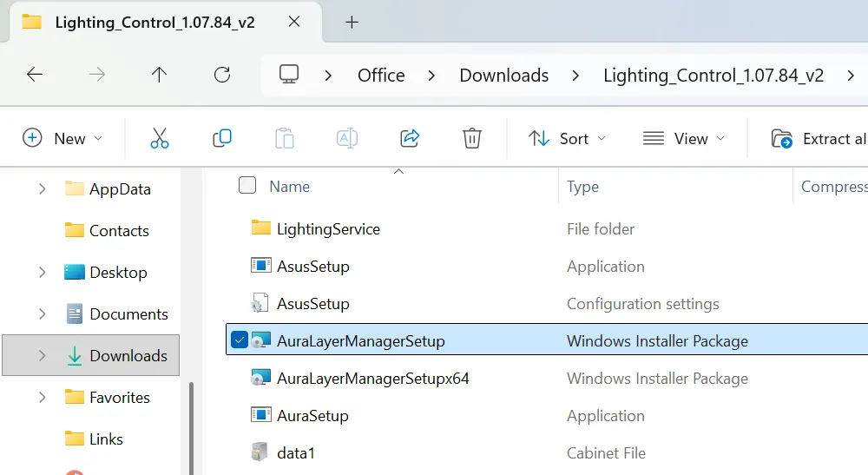
Task: Uncheck the AuraLayerManagerSetup row checkbox
Action: (240, 340)
